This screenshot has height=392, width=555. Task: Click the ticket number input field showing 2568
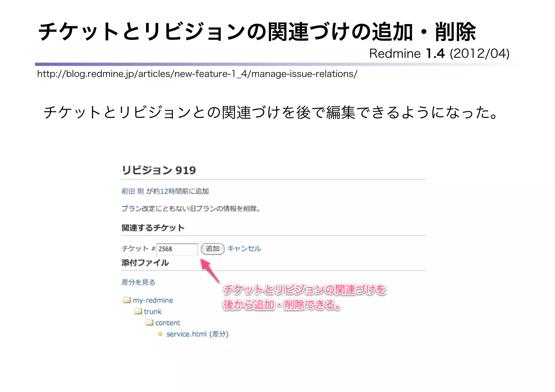coord(177,249)
